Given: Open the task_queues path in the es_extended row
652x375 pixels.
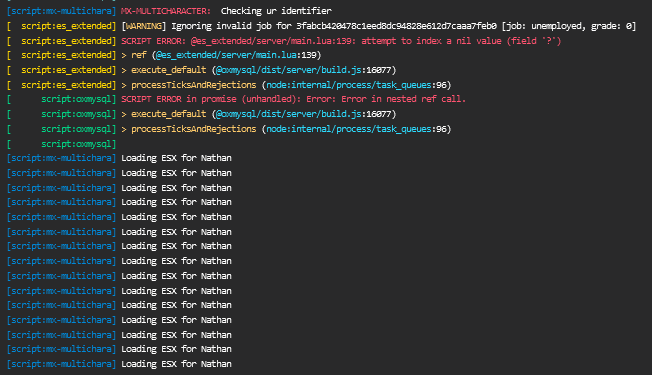Looking at the screenshot, I should [x=349, y=85].
